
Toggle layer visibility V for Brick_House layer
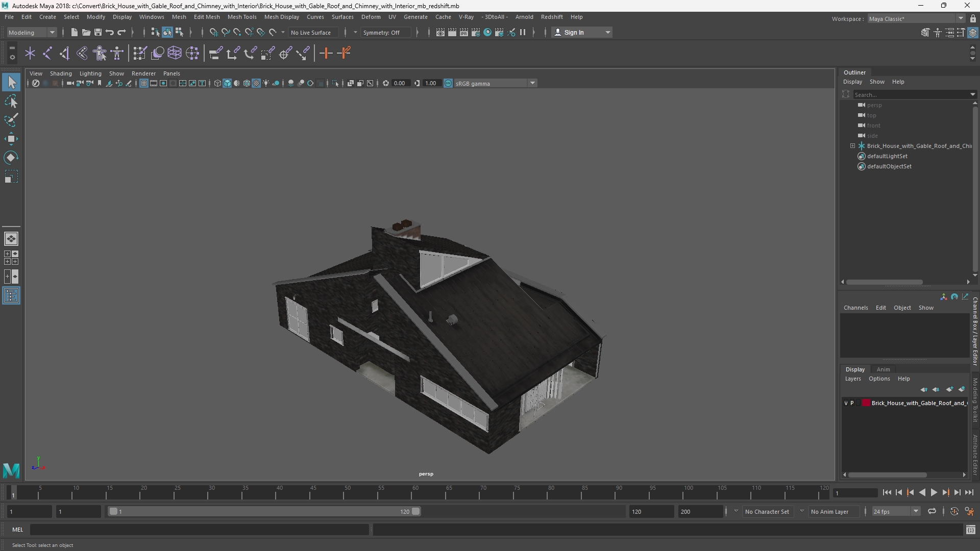pos(846,403)
